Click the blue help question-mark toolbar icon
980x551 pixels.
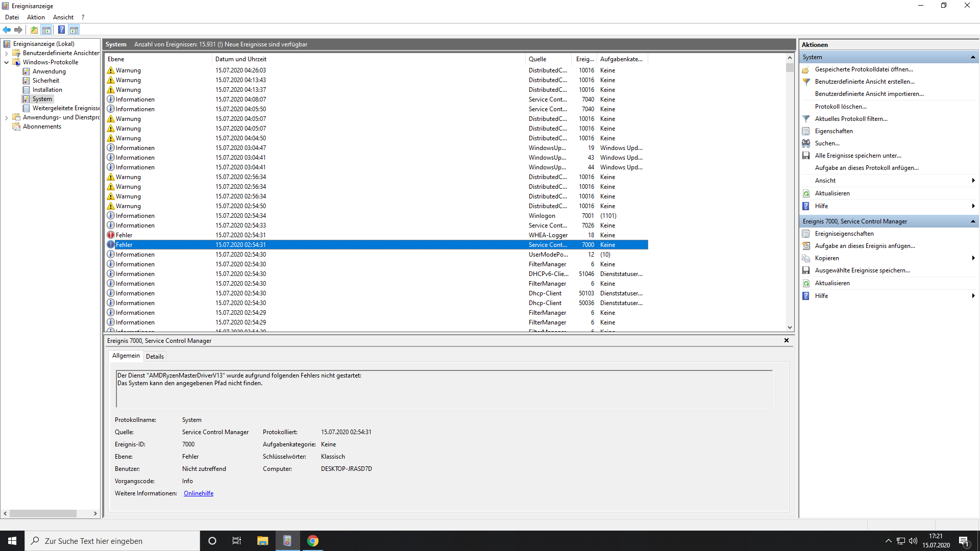[x=61, y=30]
